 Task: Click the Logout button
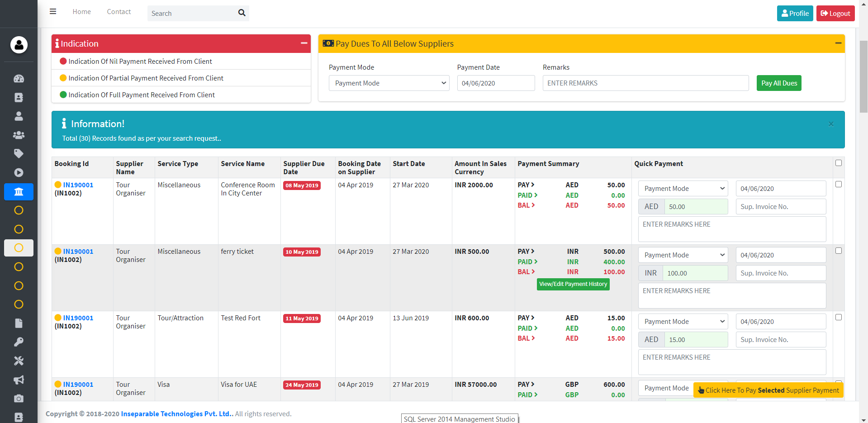click(835, 13)
